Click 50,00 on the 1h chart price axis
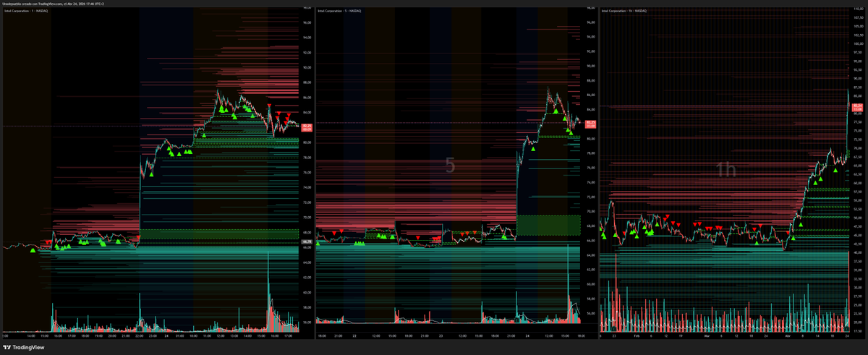Screen dimensions: 868x355 859,218
